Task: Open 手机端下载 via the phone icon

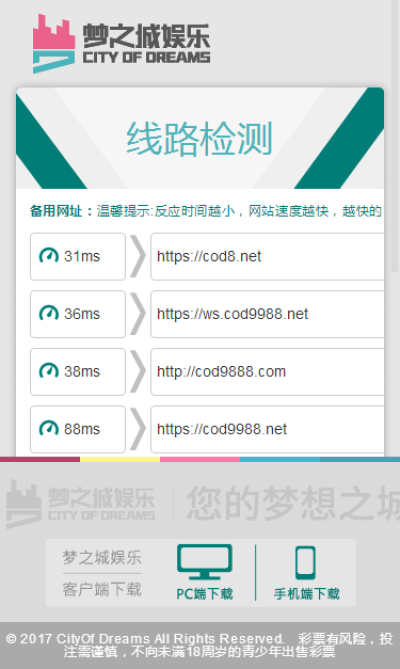Action: (306, 563)
